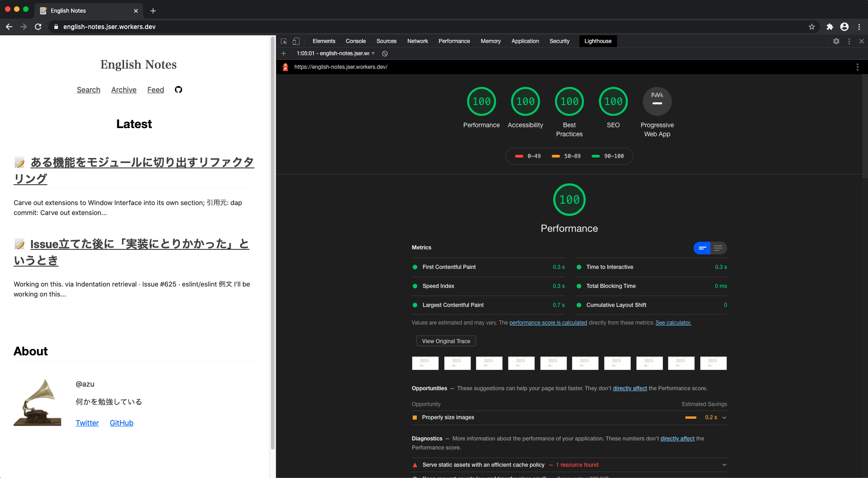This screenshot has width=868, height=478.
Task: Open DevTools customize menu (three dots)
Action: pos(849,41)
